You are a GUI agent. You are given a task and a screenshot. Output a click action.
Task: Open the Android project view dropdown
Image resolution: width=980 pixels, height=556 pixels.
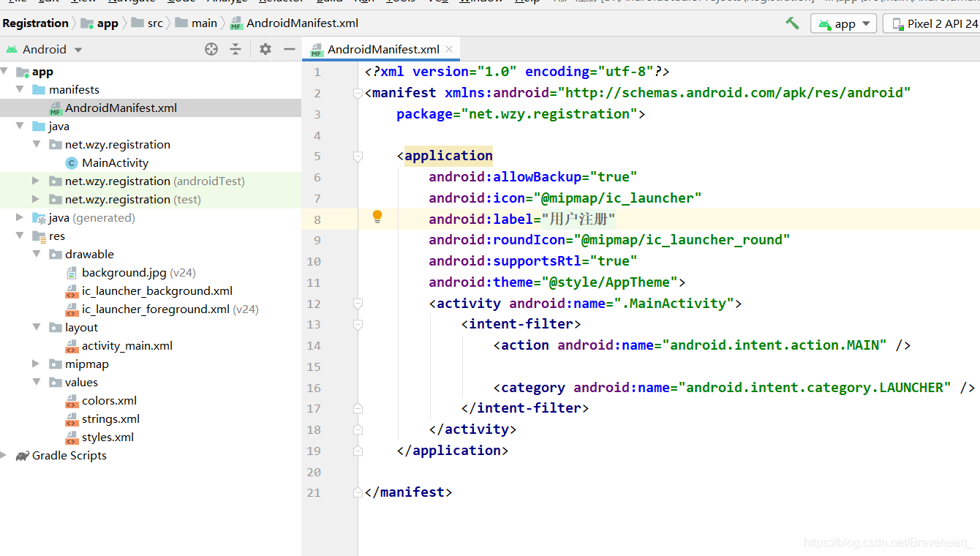(x=45, y=50)
